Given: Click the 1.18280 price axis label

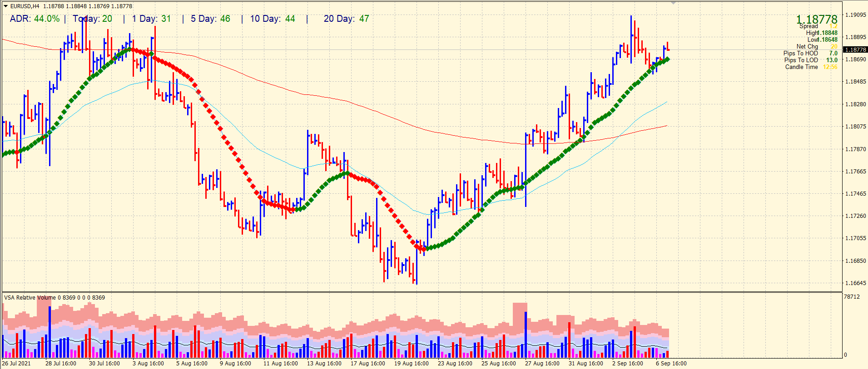Looking at the screenshot, I should [855, 104].
